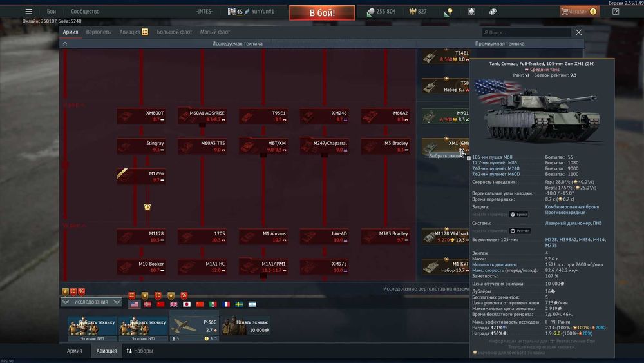Switch to the Большой флот tab
Viewport: 644px width, 363px height.
coord(174,32)
